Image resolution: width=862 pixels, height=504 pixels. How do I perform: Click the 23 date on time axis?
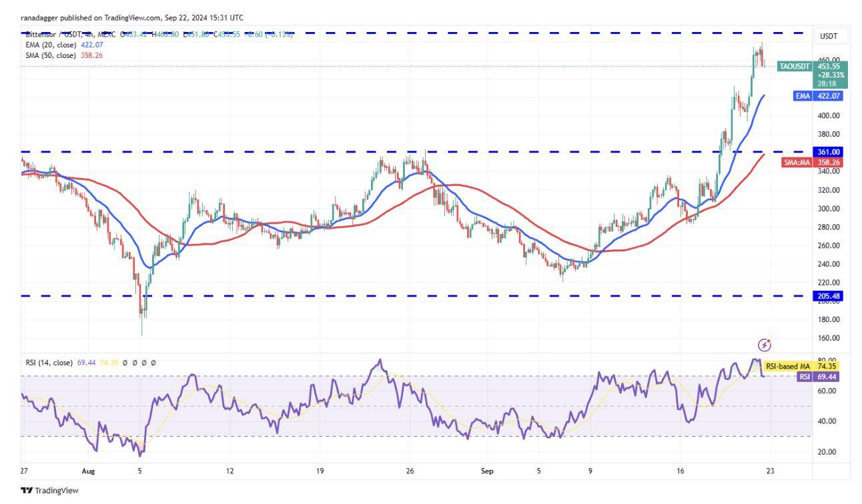(769, 471)
